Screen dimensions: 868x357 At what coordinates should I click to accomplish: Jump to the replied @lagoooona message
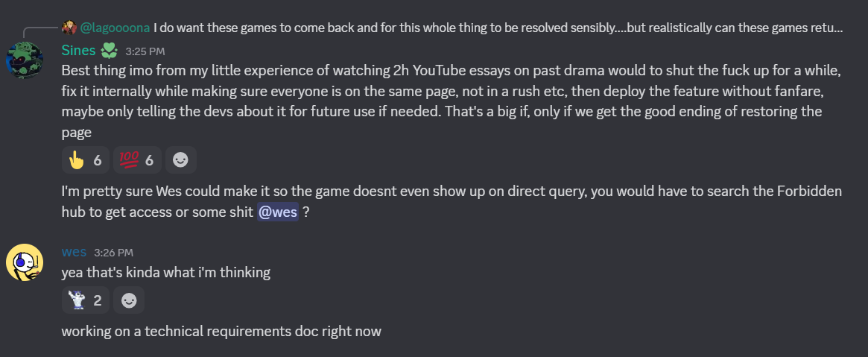click(x=498, y=27)
